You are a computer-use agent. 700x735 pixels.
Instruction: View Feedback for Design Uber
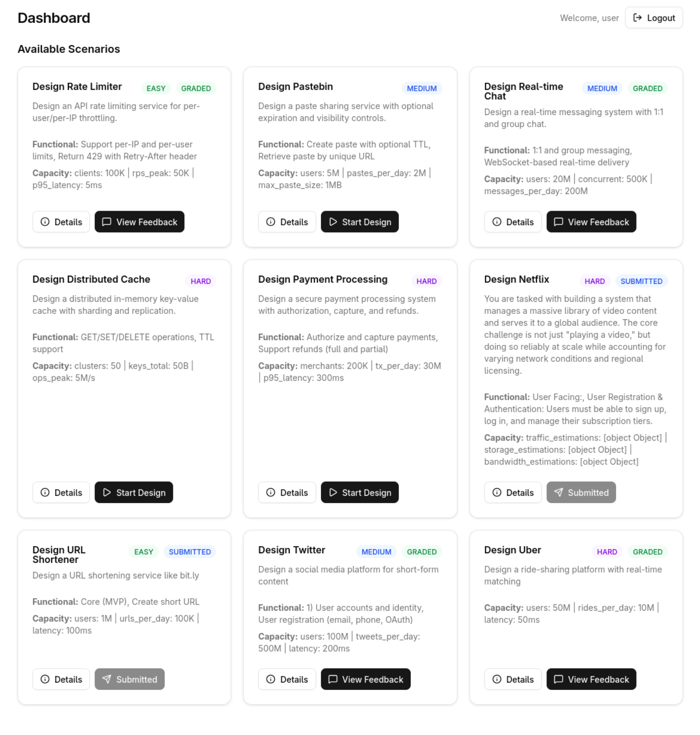point(591,679)
